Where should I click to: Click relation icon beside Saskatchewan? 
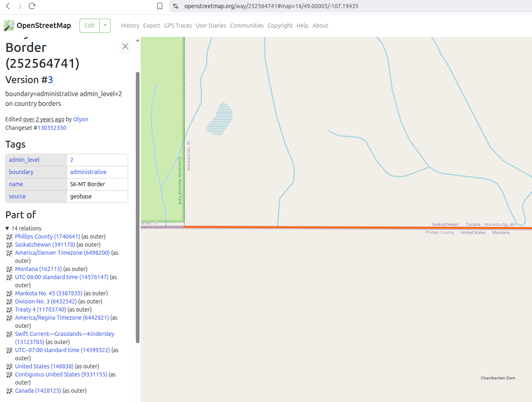pyautogui.click(x=9, y=245)
